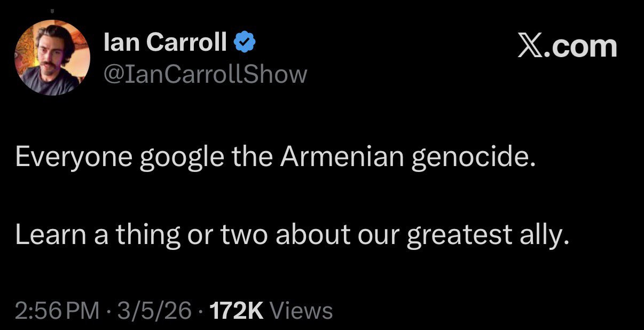Open the @IanCarrollShow handle link
The height and width of the screenshot is (330, 644).
click(x=205, y=74)
